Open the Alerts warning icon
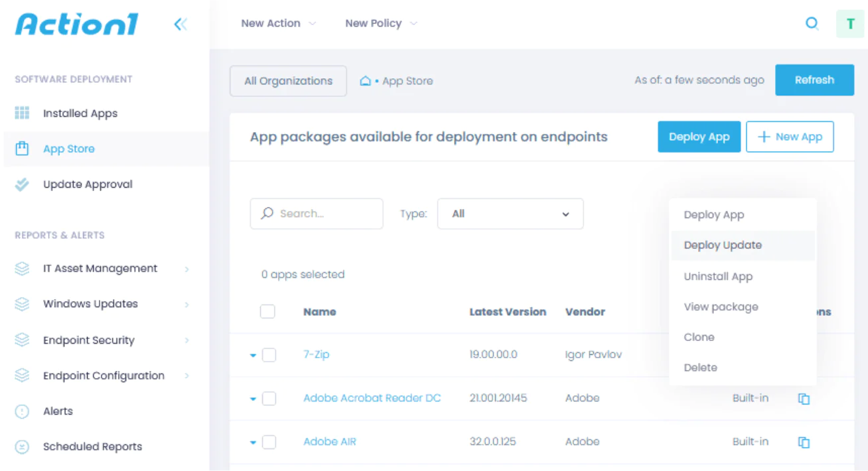This screenshot has width=868, height=471. 22,411
